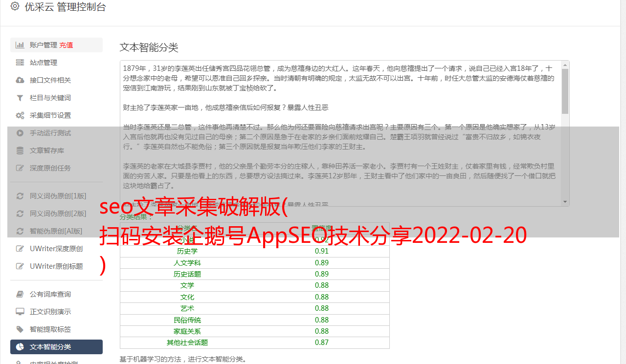The width and height of the screenshot is (626, 364).
Task: Click the 0.88 value in the 艺术 row
Action: 322,308
